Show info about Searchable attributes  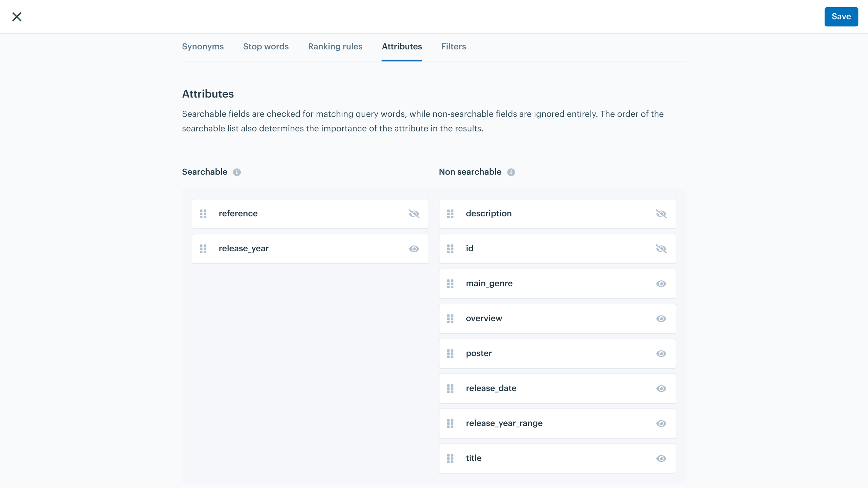click(237, 172)
